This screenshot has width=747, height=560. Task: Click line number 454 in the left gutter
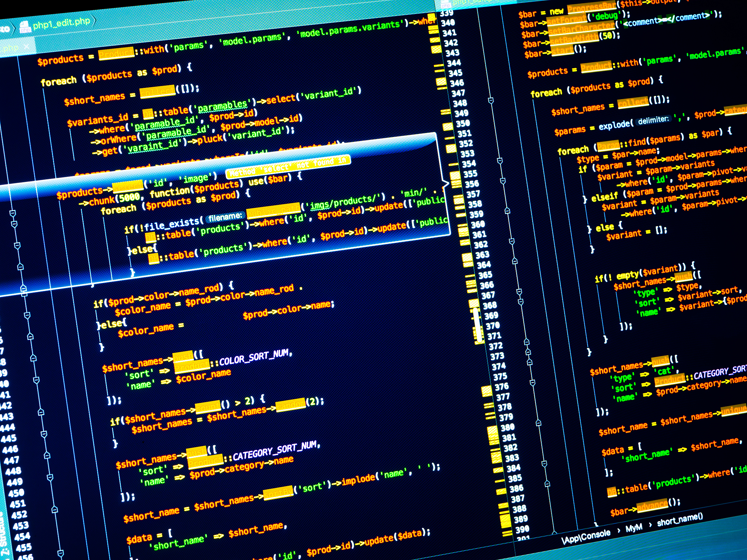pos(22,536)
